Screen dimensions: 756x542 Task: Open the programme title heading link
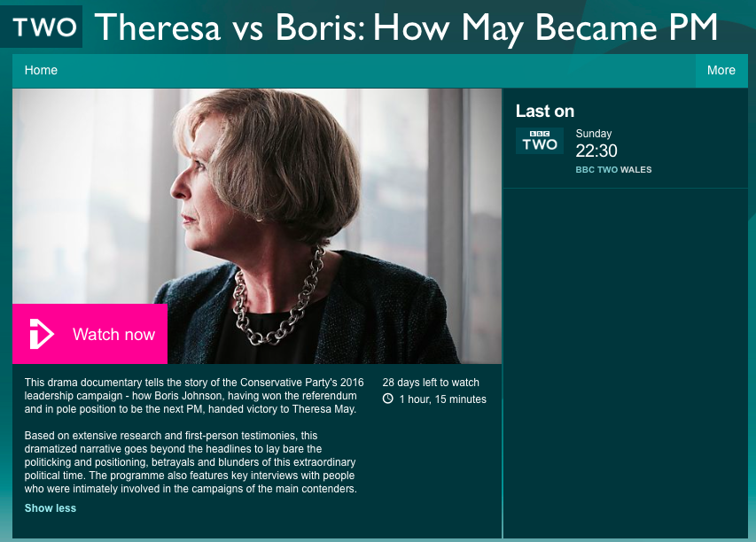[x=406, y=27]
